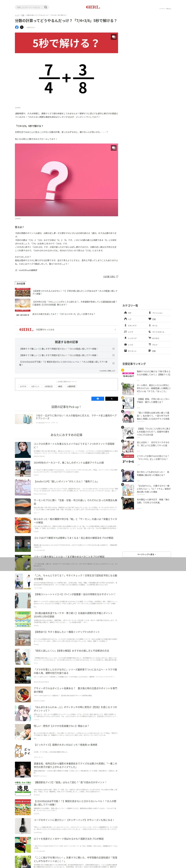Click external-link icon on first related article

(x=113, y=349)
